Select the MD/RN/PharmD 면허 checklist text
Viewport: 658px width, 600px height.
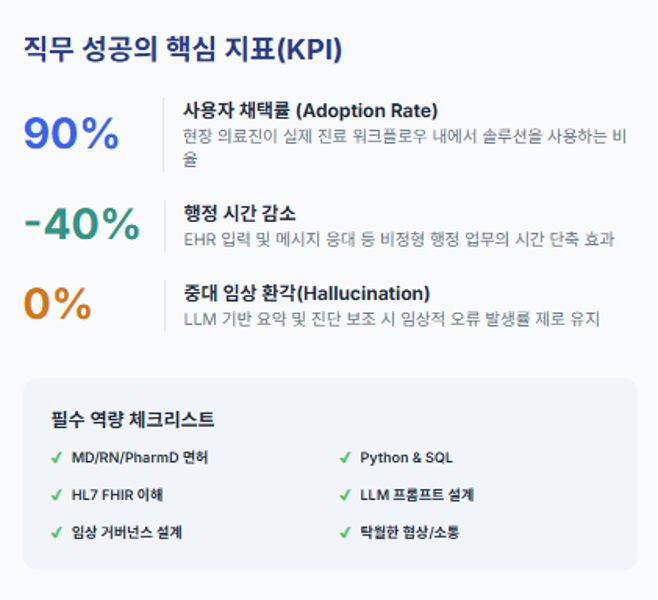pos(140,457)
